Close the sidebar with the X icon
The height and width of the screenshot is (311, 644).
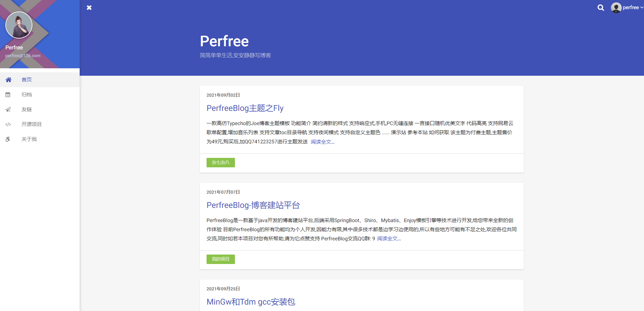click(x=89, y=7)
